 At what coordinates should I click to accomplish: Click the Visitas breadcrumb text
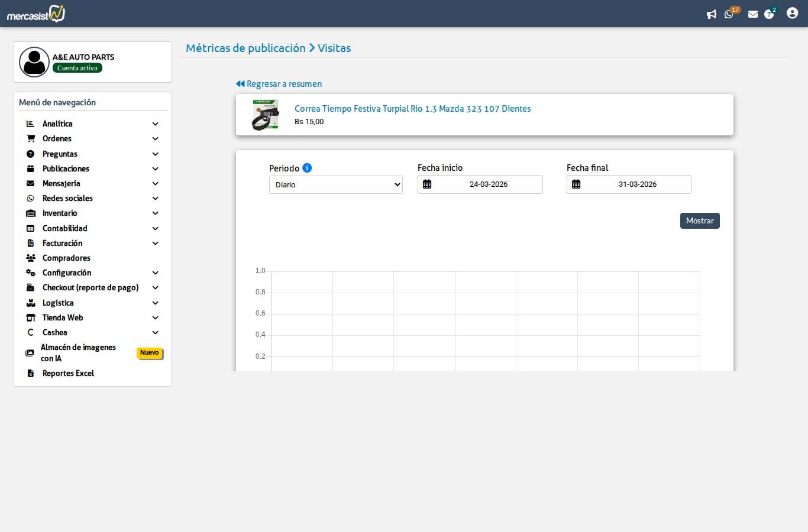click(334, 48)
